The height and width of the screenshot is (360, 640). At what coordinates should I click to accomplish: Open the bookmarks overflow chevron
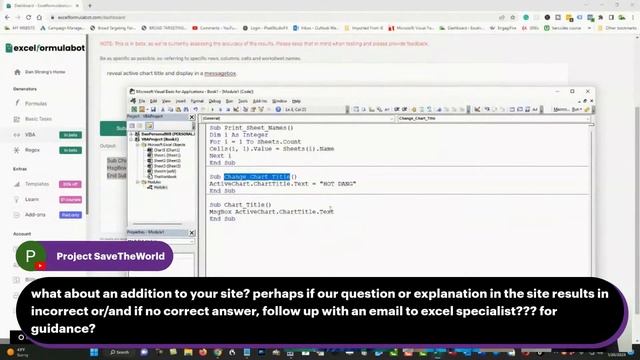[589, 28]
